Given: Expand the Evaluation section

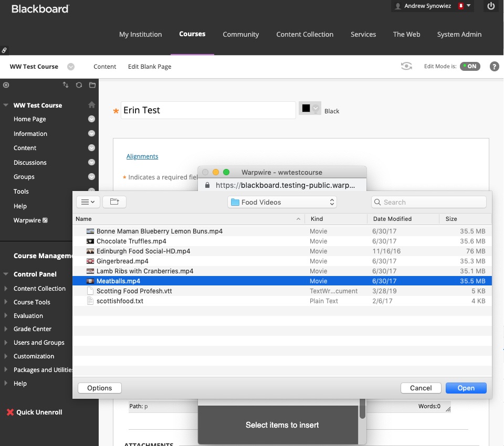Looking at the screenshot, I should 5,315.
